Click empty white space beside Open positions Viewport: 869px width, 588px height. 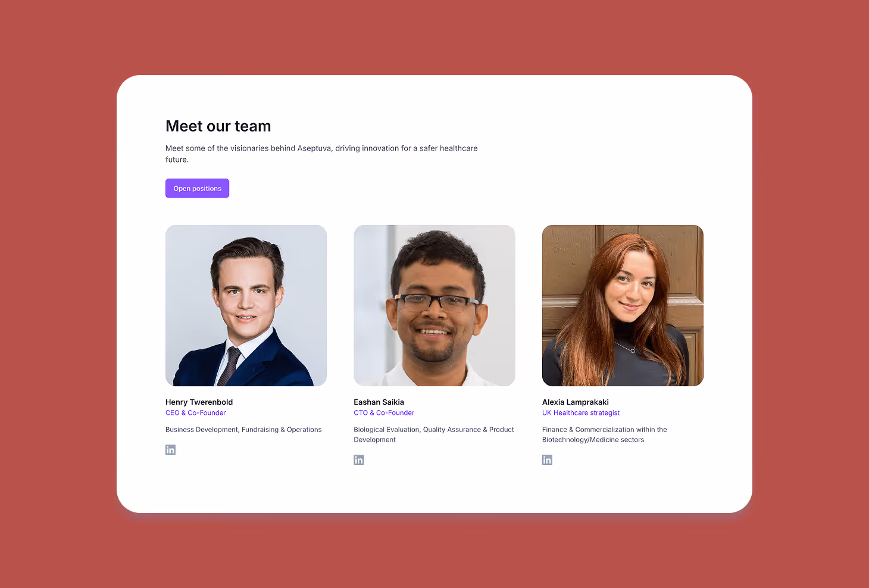[417, 188]
